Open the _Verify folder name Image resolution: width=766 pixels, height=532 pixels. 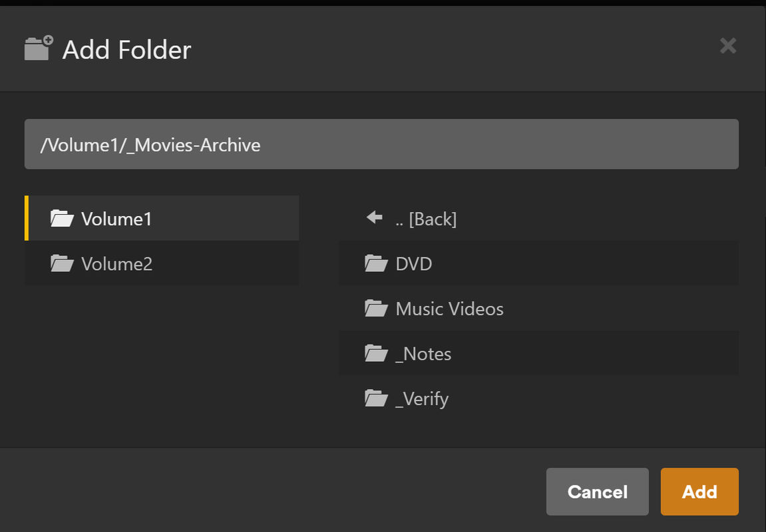coord(422,400)
